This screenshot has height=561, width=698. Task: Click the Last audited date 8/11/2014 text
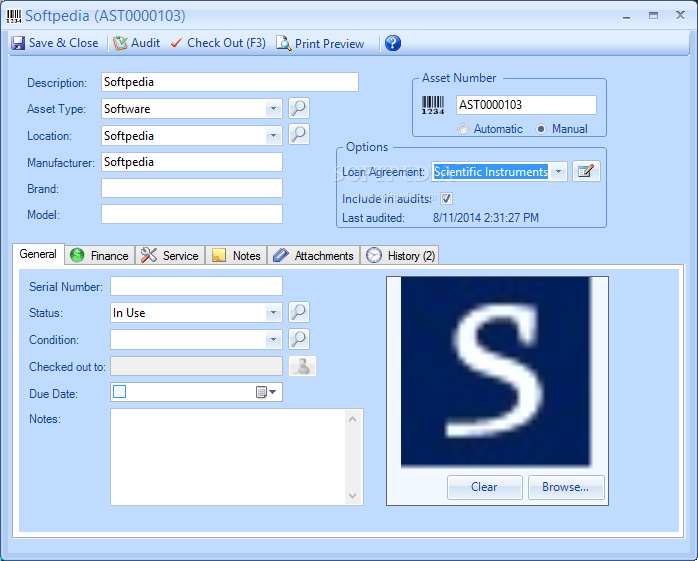point(486,218)
